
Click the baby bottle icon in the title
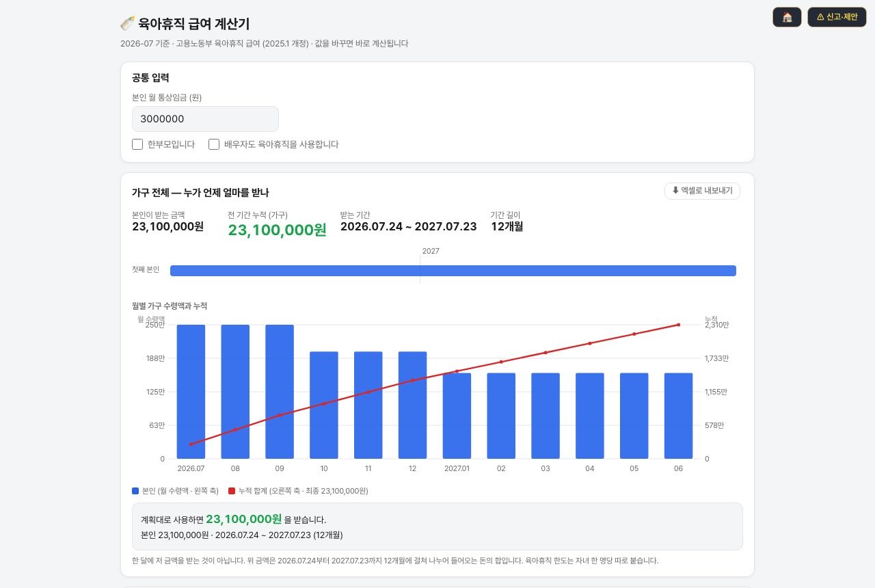coord(126,24)
